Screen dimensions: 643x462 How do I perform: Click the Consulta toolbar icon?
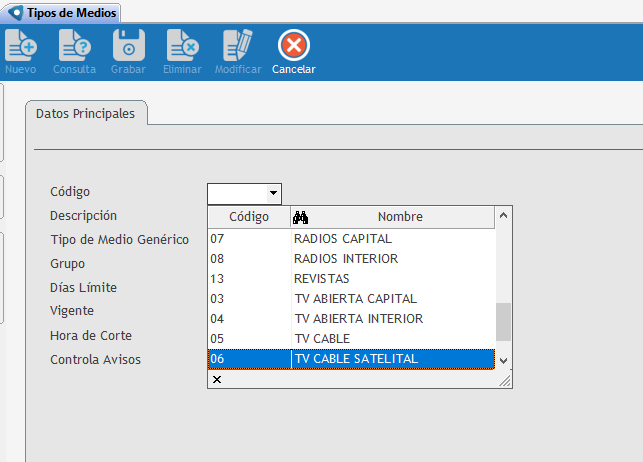coord(74,46)
